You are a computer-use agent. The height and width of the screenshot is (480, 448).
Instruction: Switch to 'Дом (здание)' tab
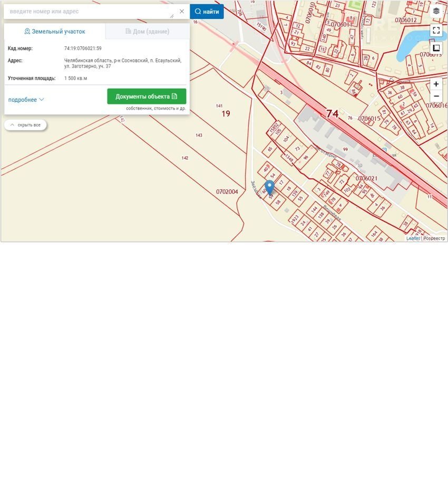pyautogui.click(x=147, y=32)
